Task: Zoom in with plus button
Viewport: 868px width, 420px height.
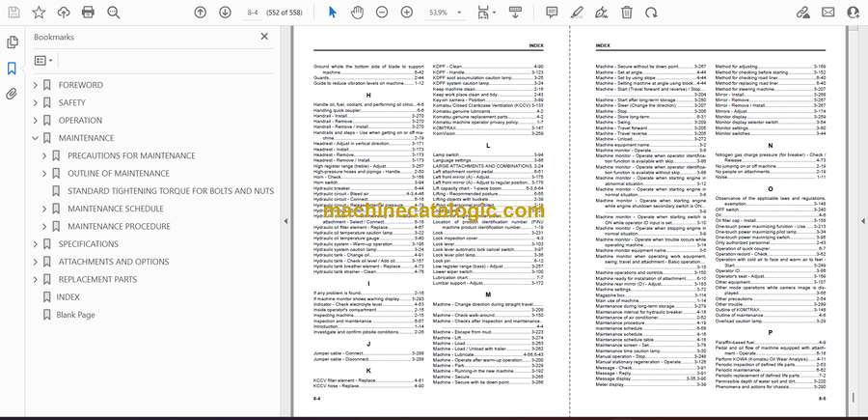Action: click(x=407, y=13)
